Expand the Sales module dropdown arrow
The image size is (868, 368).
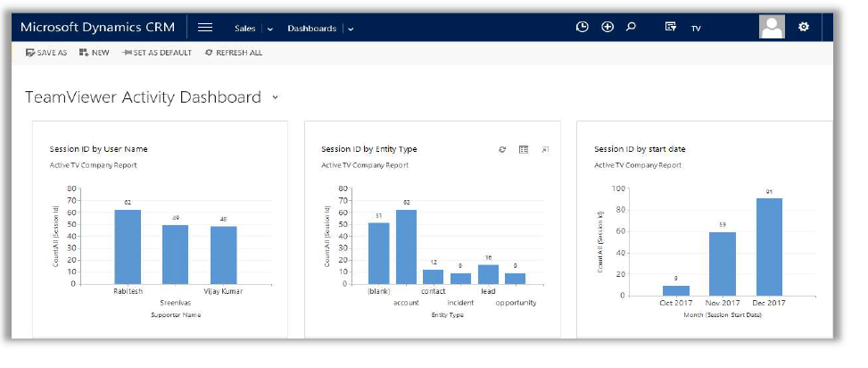tap(270, 29)
